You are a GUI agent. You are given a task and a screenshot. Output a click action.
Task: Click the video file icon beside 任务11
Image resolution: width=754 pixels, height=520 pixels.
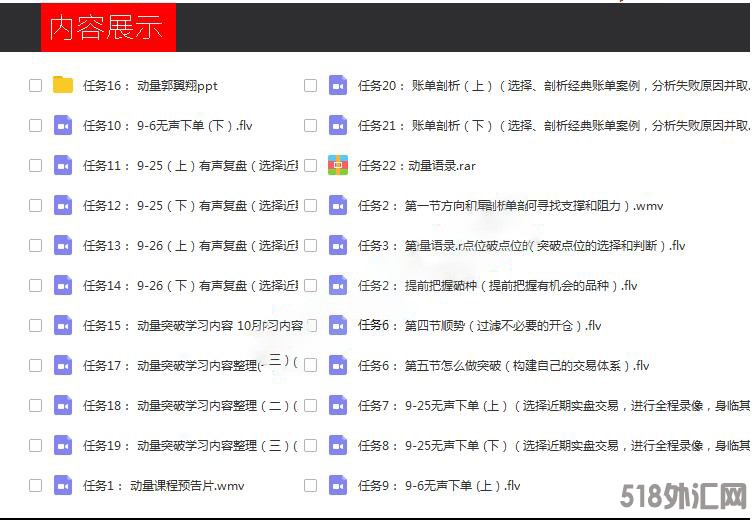click(x=63, y=165)
